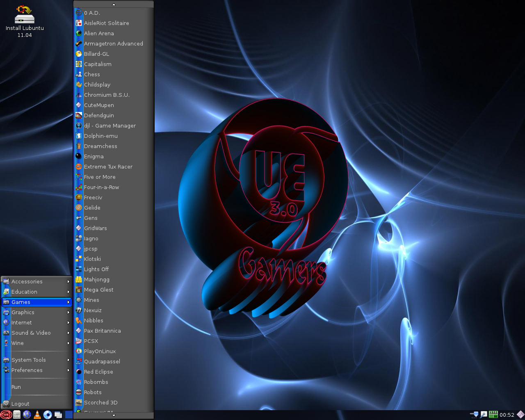Launch Billard-GL game
This screenshot has height=420, width=525.
[114, 54]
